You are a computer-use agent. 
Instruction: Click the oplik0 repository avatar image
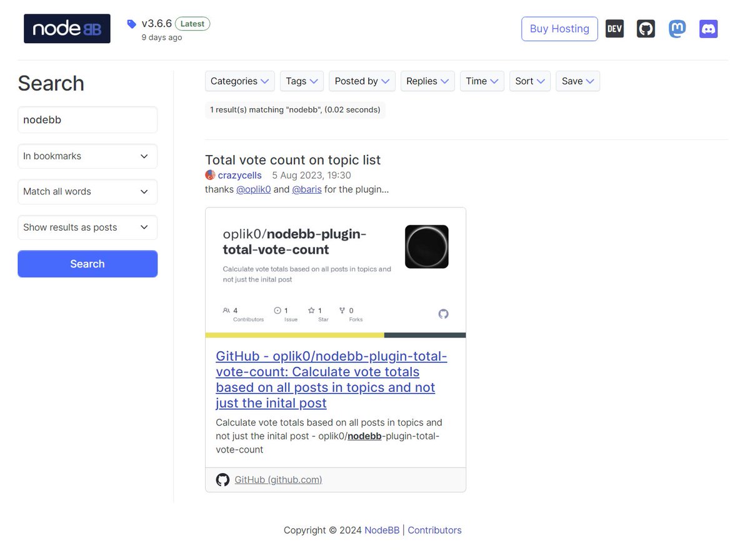tap(427, 247)
